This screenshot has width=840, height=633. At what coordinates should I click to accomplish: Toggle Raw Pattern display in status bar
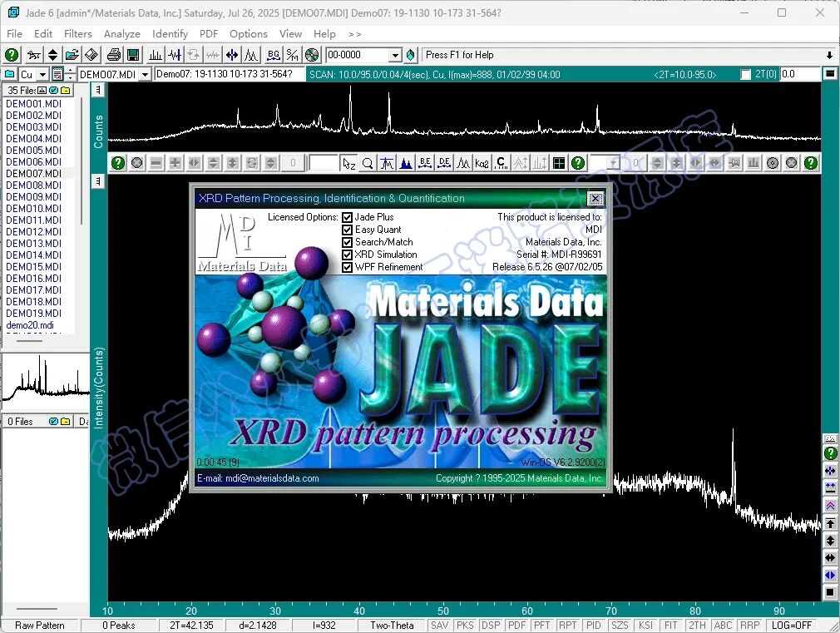tap(40, 625)
